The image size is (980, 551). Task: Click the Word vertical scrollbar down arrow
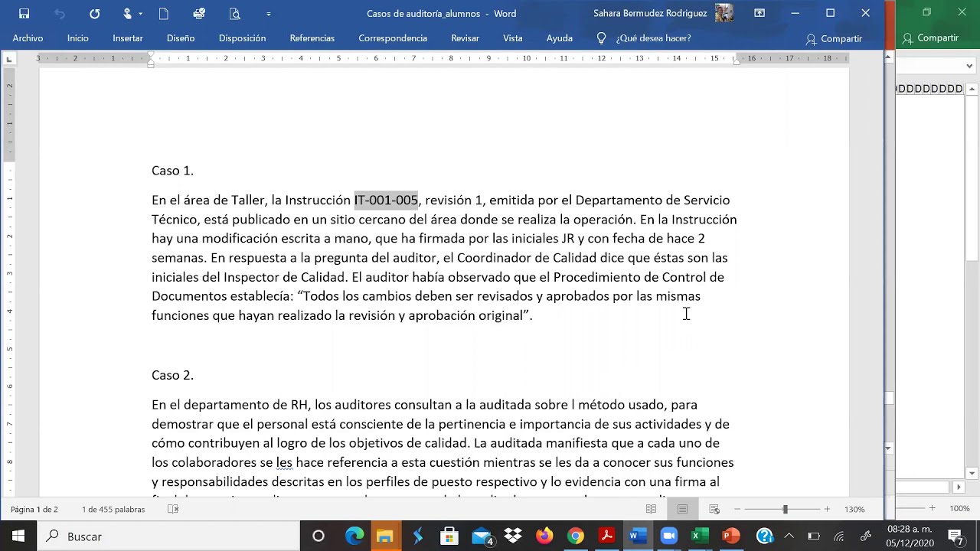click(x=889, y=448)
